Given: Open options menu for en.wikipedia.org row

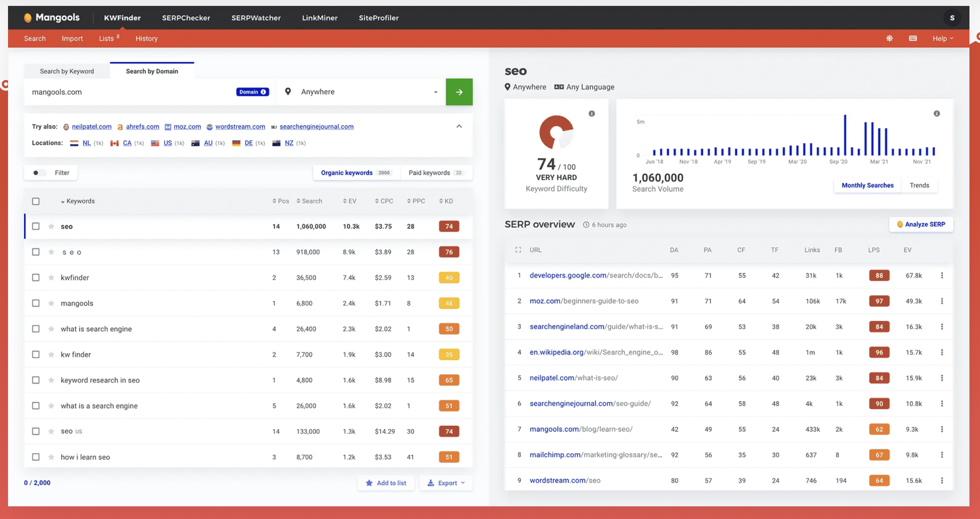Looking at the screenshot, I should point(942,352).
